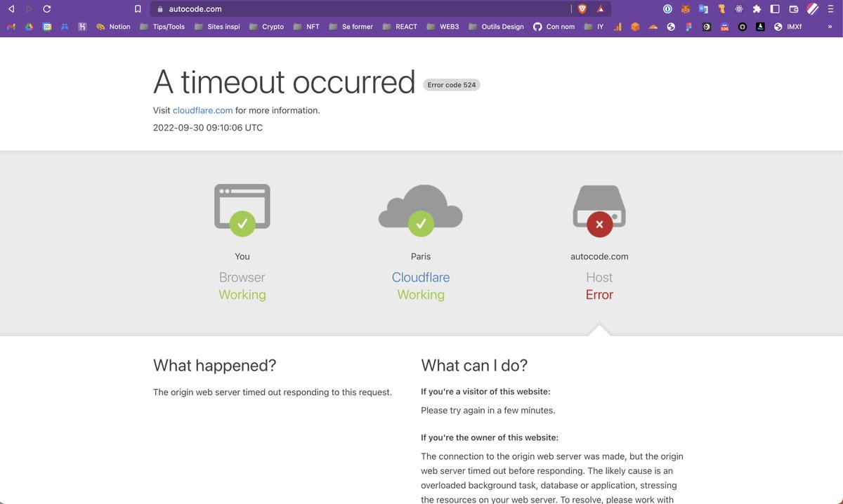Image resolution: width=843 pixels, height=504 pixels.
Task: Open the Notion bookmark
Action: (x=113, y=27)
